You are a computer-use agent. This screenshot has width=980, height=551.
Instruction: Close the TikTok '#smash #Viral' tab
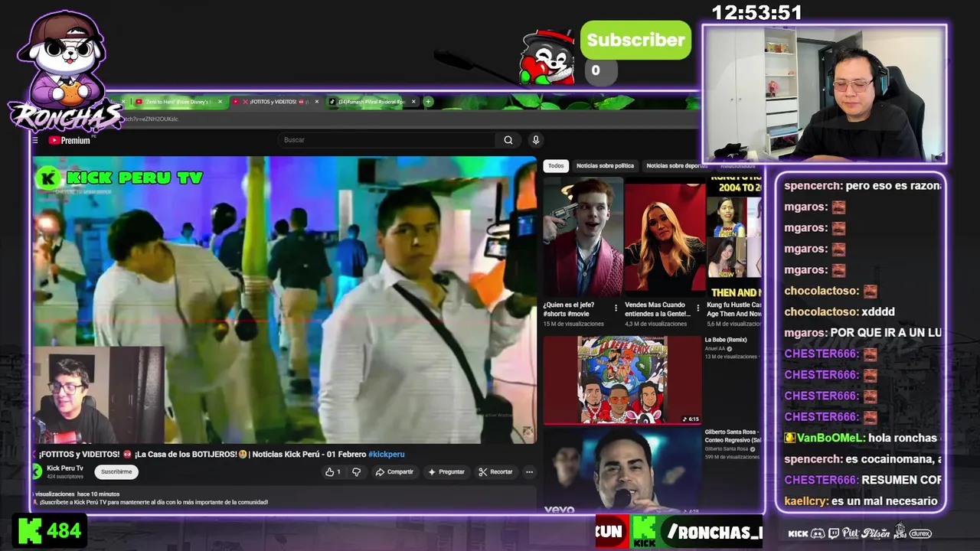click(413, 102)
